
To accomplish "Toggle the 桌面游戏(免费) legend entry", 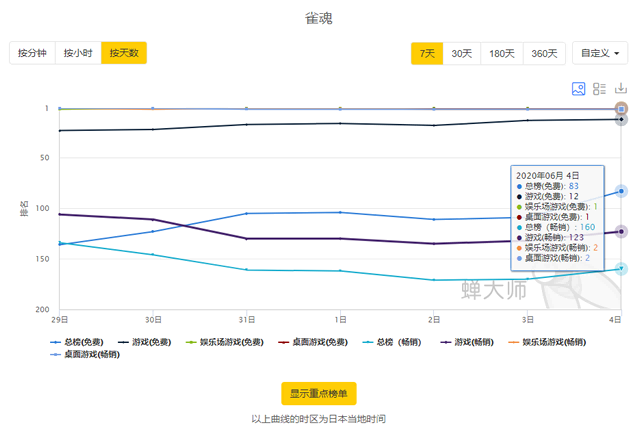I will pyautogui.click(x=313, y=342).
